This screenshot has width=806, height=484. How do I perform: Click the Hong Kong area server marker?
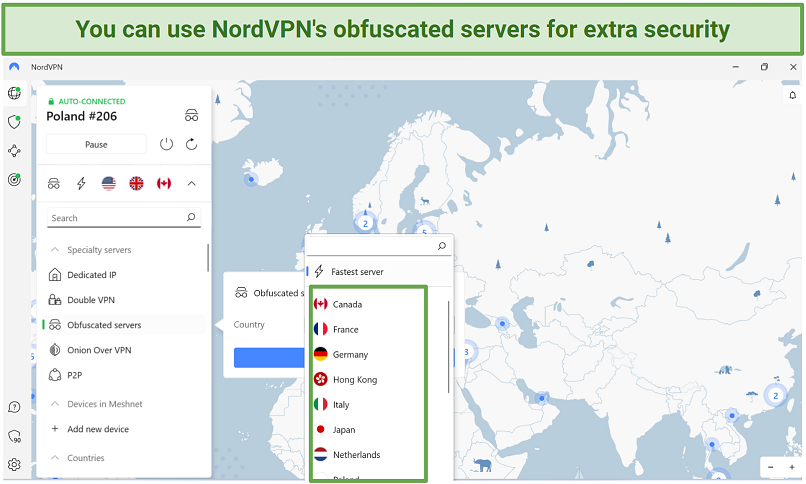coord(732,415)
